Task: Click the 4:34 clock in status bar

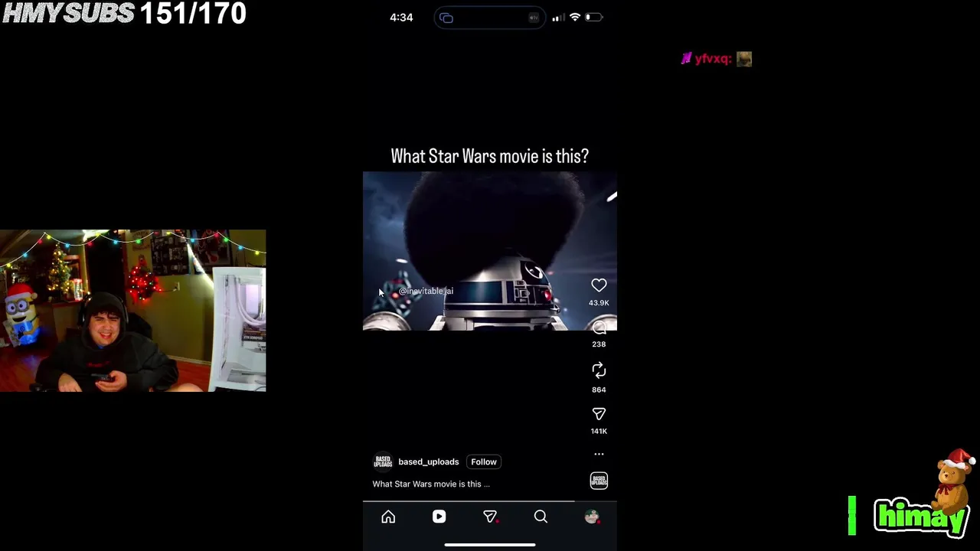Action: 401,17
